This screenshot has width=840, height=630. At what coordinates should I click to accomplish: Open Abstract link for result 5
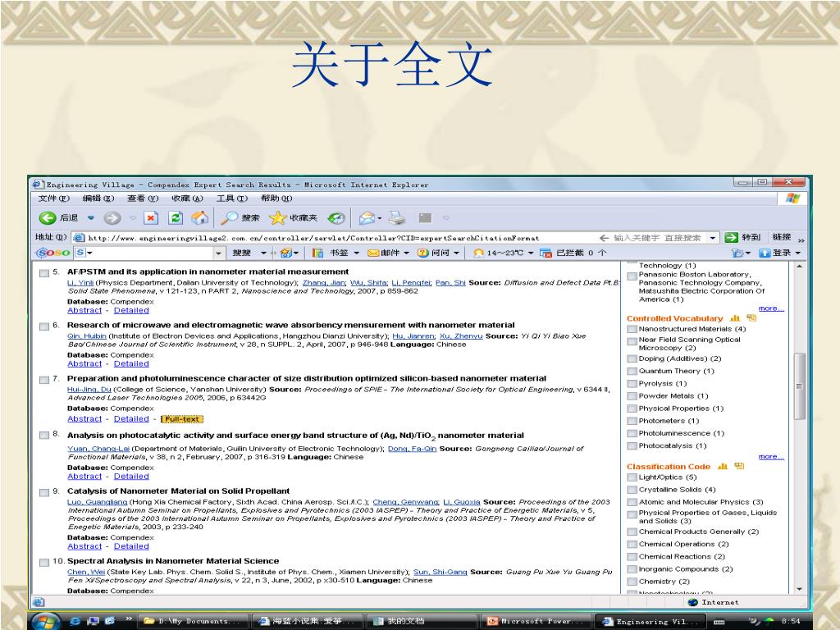point(84,310)
